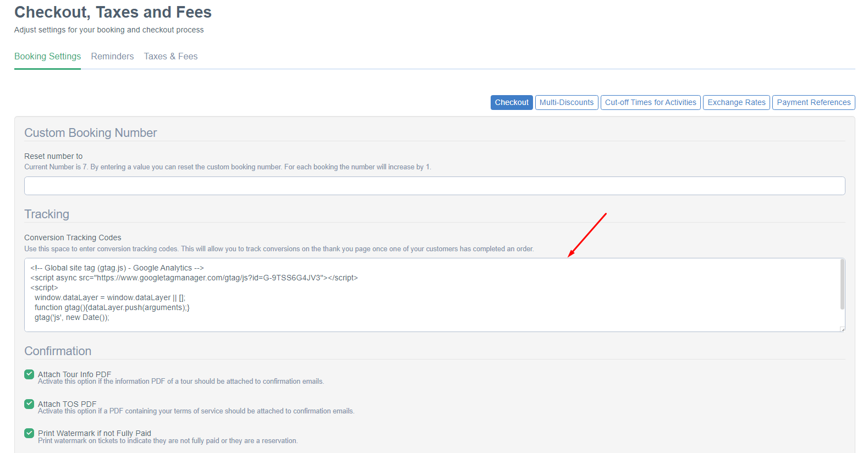This screenshot has width=868, height=453.
Task: Open Multi-Discounts settings
Action: pyautogui.click(x=567, y=102)
